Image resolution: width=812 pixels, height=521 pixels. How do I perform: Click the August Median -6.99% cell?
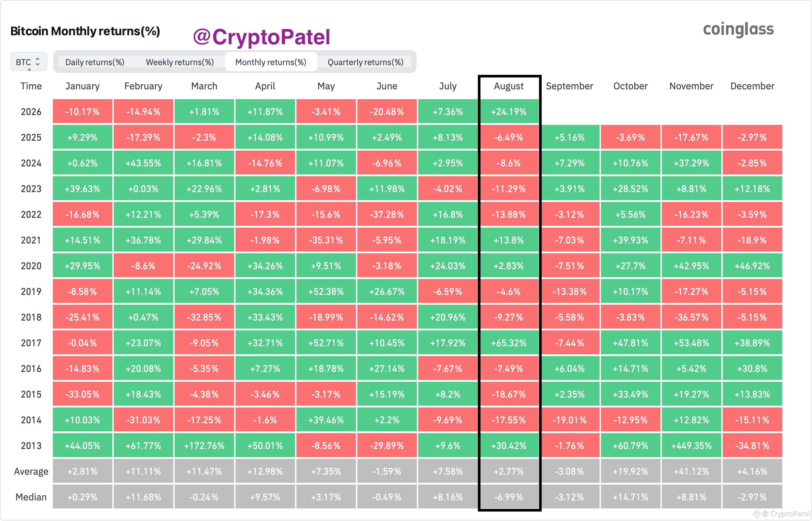click(508, 497)
